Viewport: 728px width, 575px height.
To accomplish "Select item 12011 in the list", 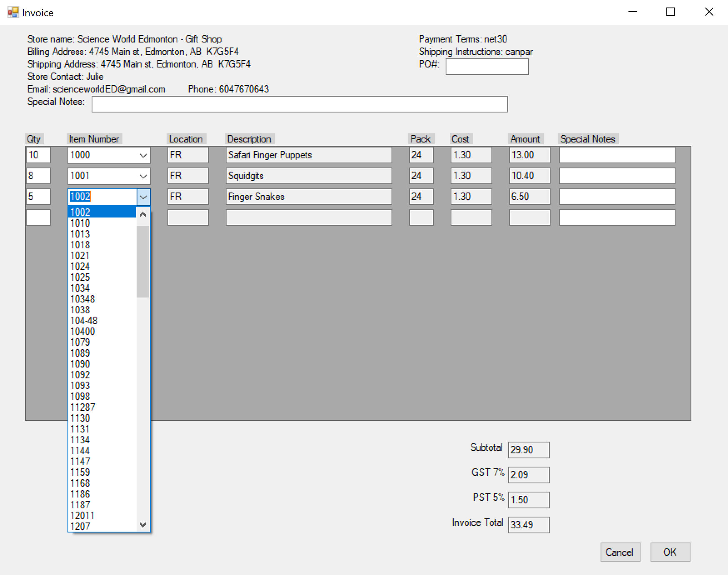I will [x=102, y=515].
